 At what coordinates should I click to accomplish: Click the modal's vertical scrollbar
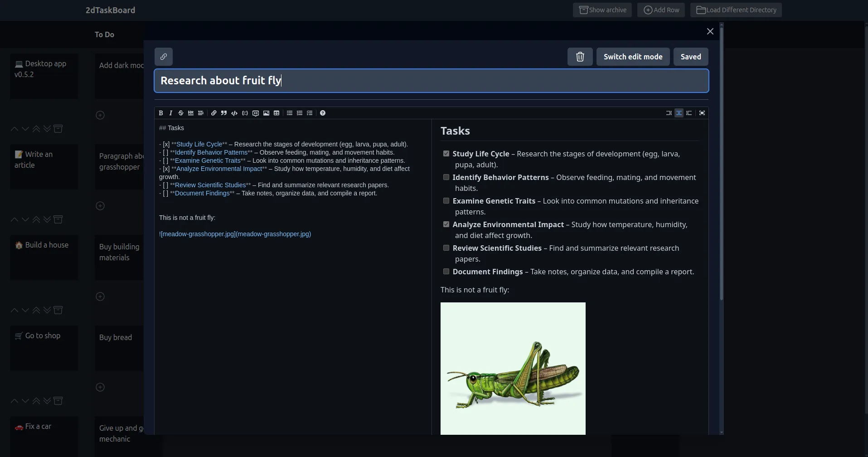722,163
